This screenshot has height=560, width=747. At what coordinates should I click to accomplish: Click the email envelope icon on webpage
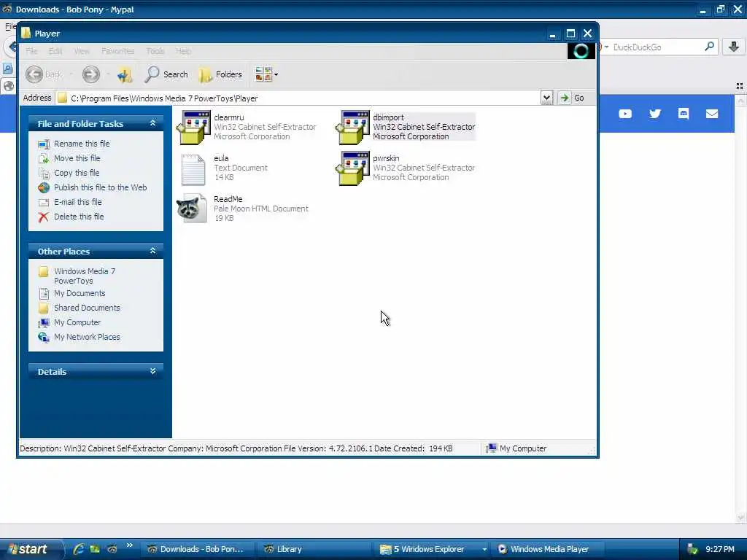tap(712, 114)
